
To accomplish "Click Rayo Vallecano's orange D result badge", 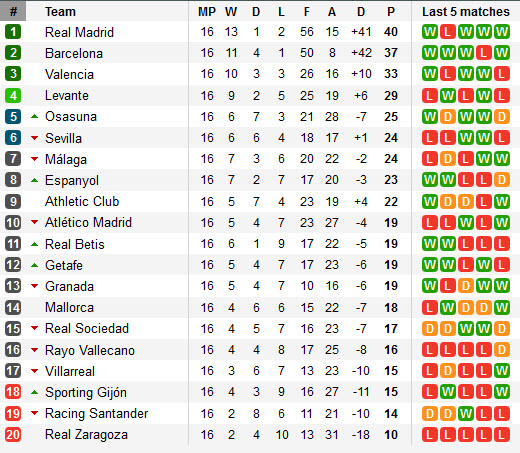I will point(502,350).
